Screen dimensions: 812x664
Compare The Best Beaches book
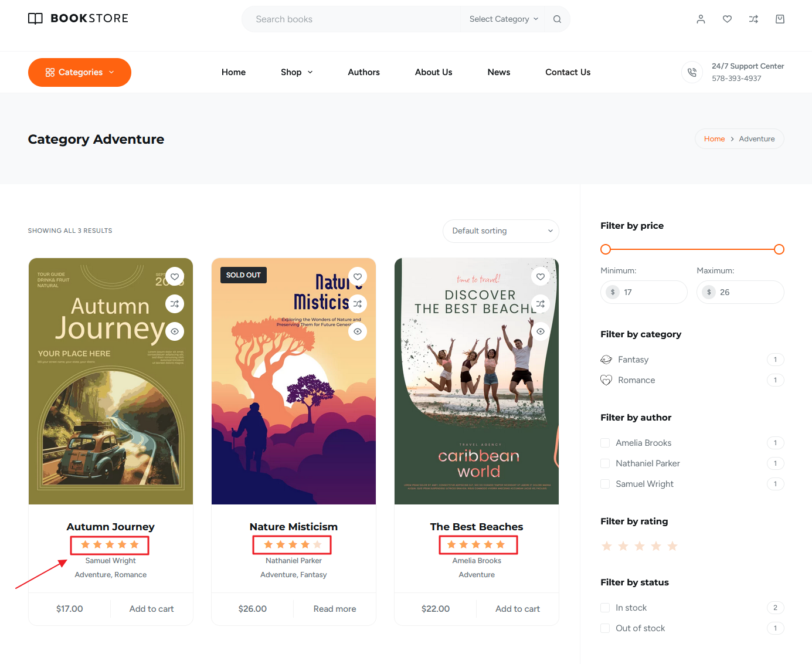[x=541, y=304]
